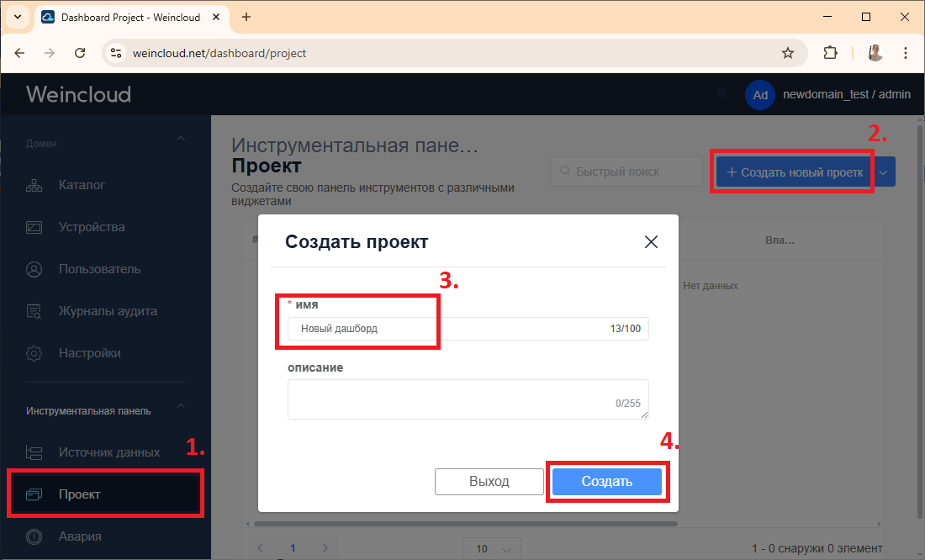This screenshot has height=560, width=925.
Task: Select the Авария sidebar item
Action: 80,536
